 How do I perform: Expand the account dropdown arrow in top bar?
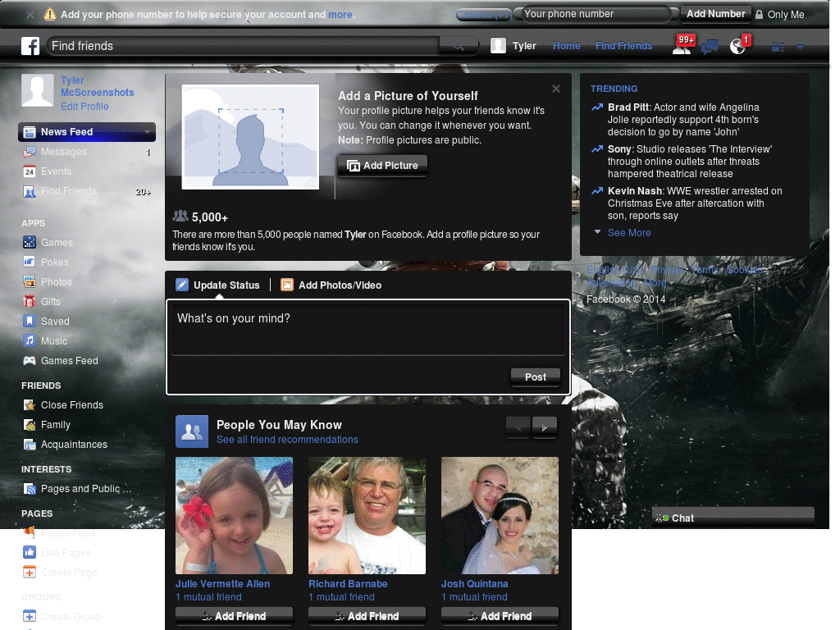click(x=800, y=47)
